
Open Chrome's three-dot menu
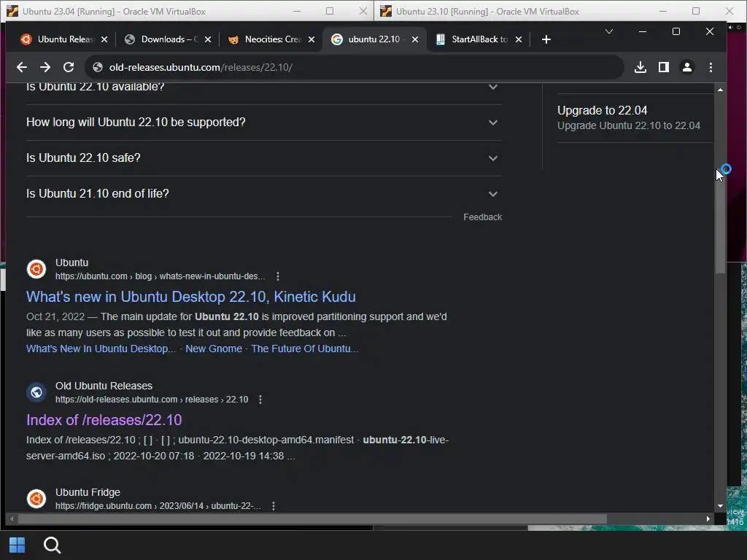[711, 67]
